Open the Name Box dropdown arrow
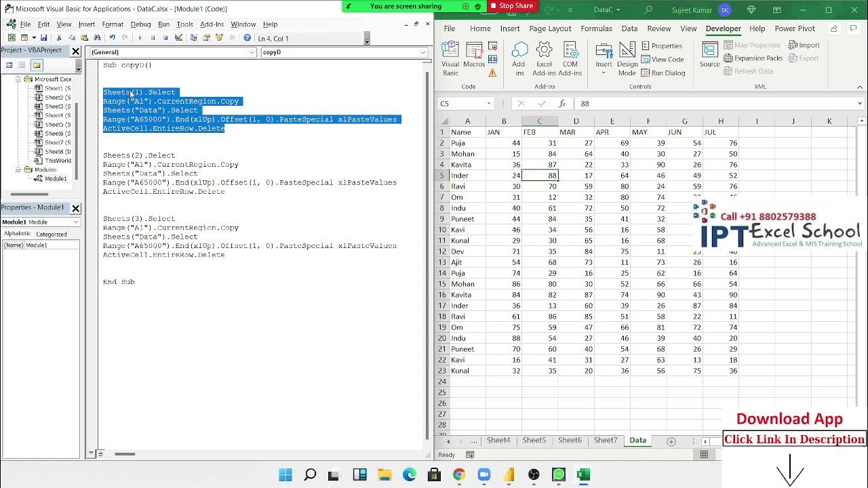The width and height of the screenshot is (868, 488). click(x=488, y=104)
